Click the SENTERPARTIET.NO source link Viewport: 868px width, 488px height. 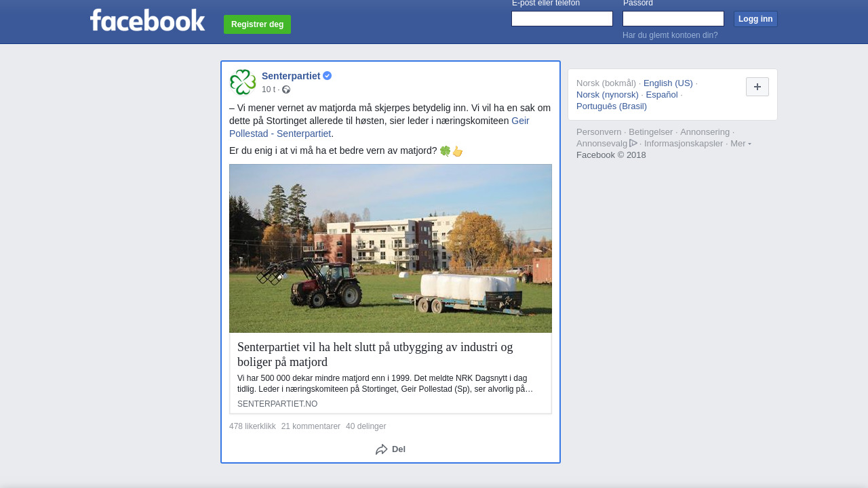(277, 404)
